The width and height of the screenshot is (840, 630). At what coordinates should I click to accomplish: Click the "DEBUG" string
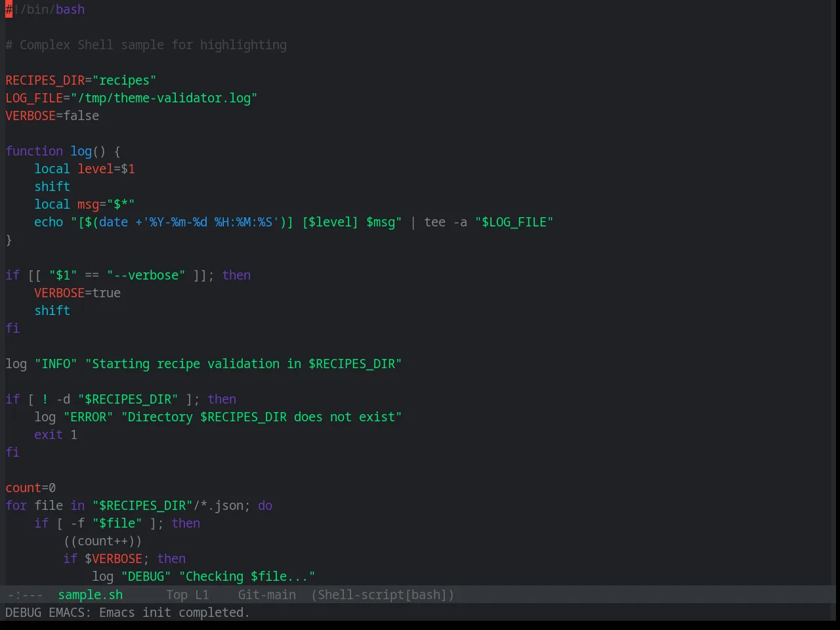pyautogui.click(x=146, y=576)
